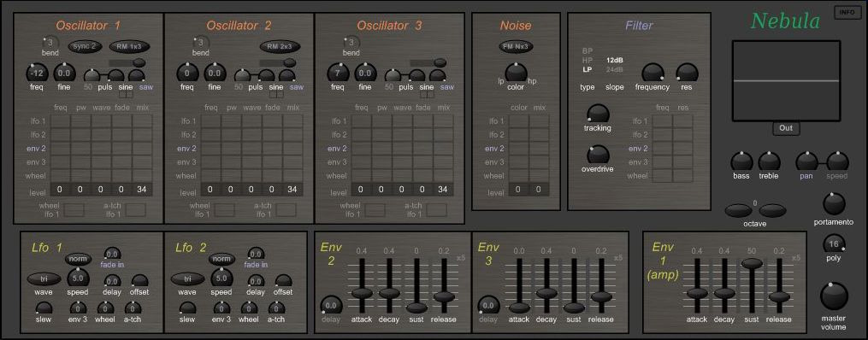Click Oscillator 2 saw knob

coord(288,76)
